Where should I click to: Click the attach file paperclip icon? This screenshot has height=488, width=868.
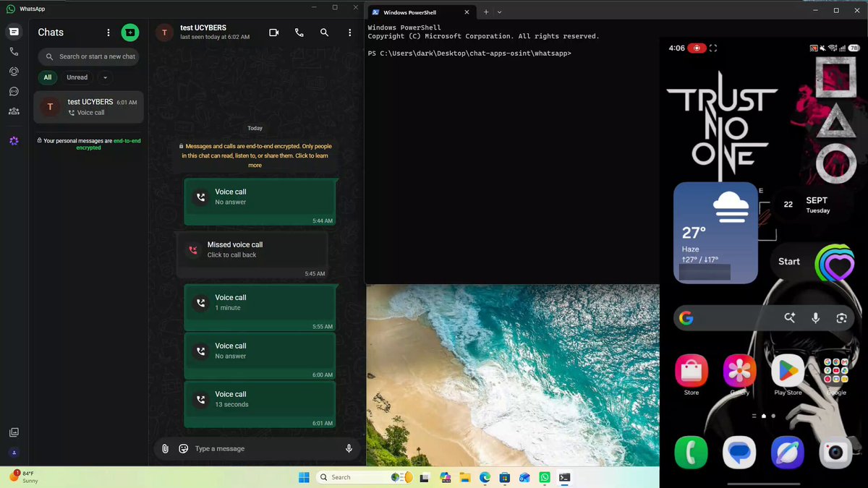166,448
